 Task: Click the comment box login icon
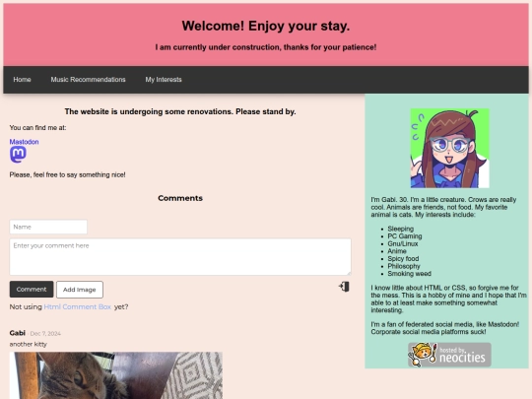pyautogui.click(x=344, y=287)
